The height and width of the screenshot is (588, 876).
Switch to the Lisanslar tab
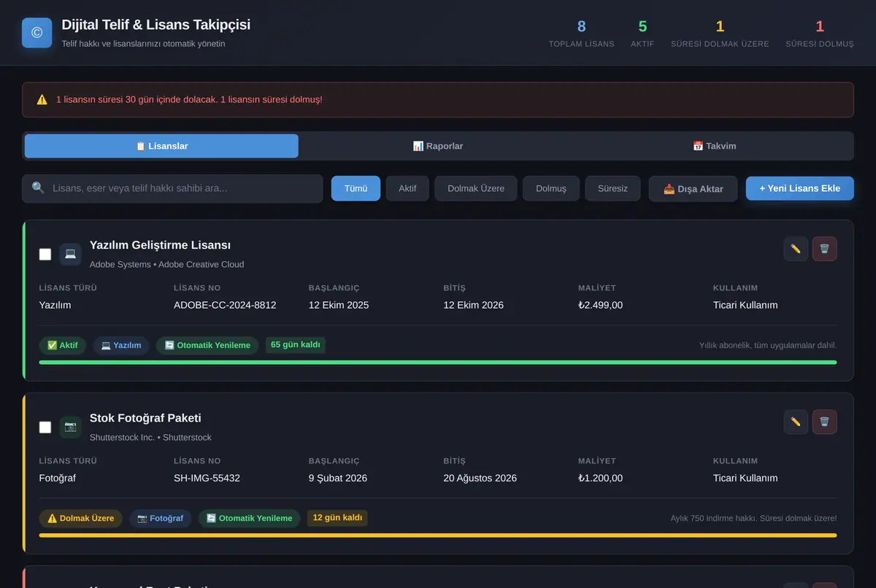coord(161,146)
